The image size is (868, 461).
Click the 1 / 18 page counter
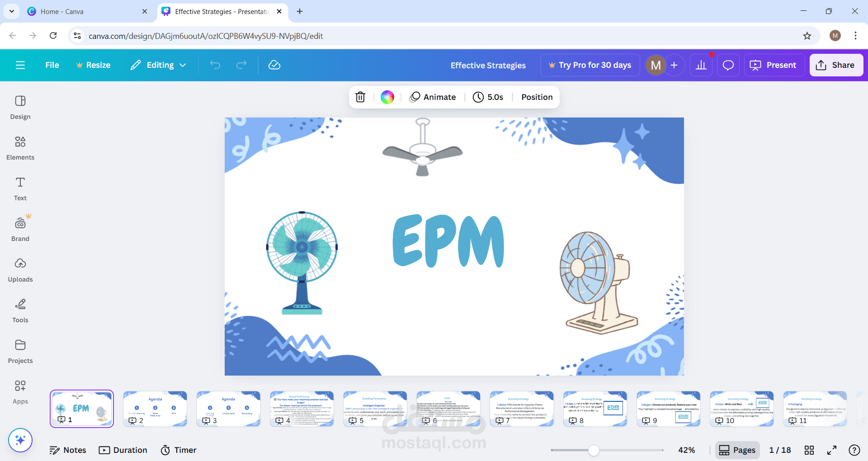[780, 450]
